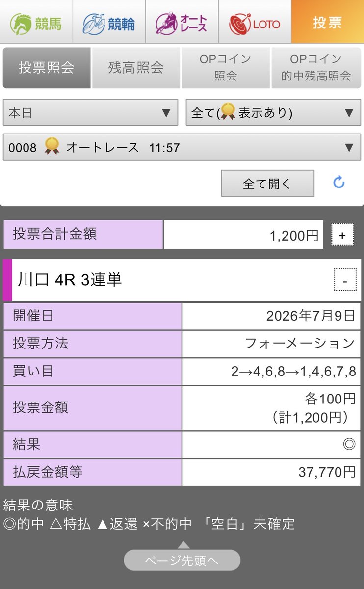Click the 投票金額 label cell
364x589 pixels.
click(93, 408)
